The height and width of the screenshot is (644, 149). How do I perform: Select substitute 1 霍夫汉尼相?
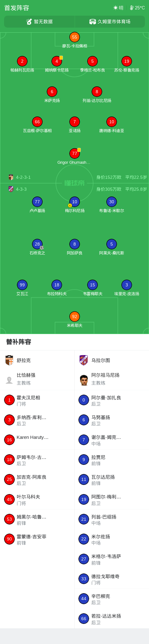point(37,400)
